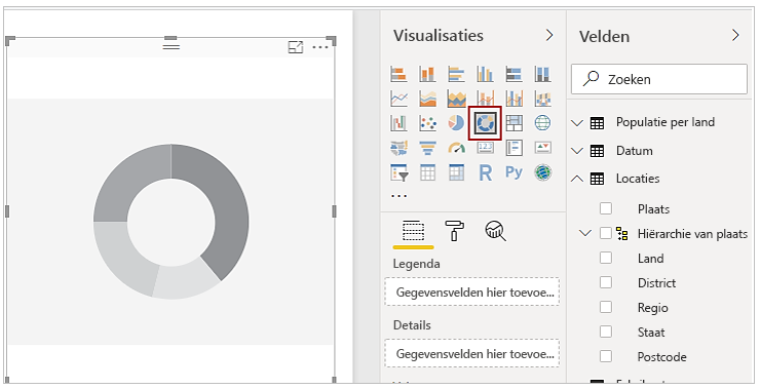This screenshot has width=760, height=389.
Task: Switch to the analytics magnifier tab
Action: coord(495,231)
